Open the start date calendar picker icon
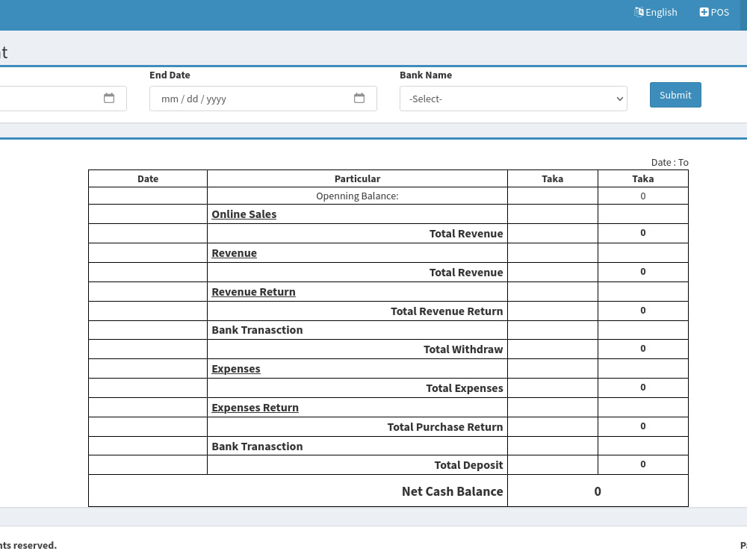The image size is (747, 560). pyautogui.click(x=109, y=98)
